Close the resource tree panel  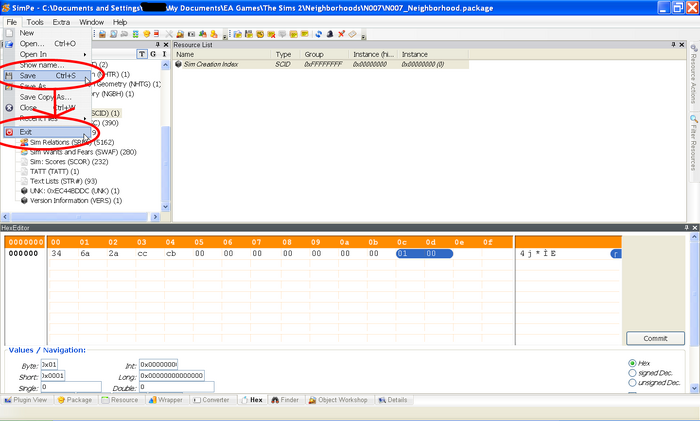click(x=166, y=45)
